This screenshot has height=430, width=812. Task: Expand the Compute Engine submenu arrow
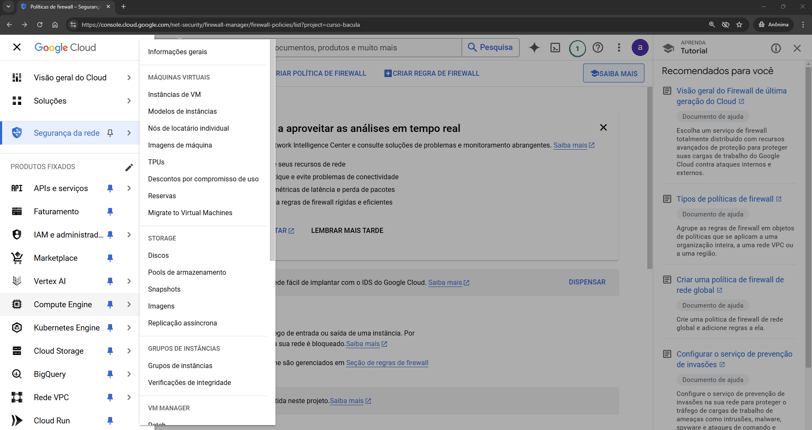click(129, 305)
